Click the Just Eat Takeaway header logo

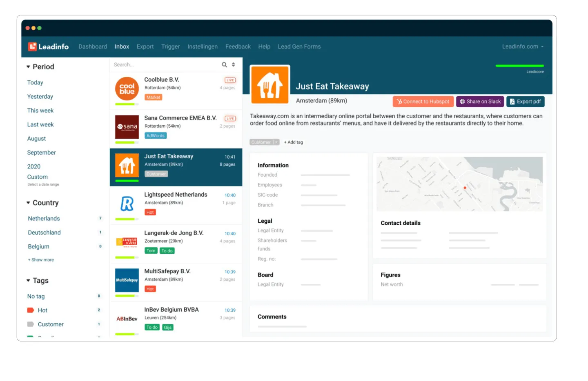click(x=270, y=84)
